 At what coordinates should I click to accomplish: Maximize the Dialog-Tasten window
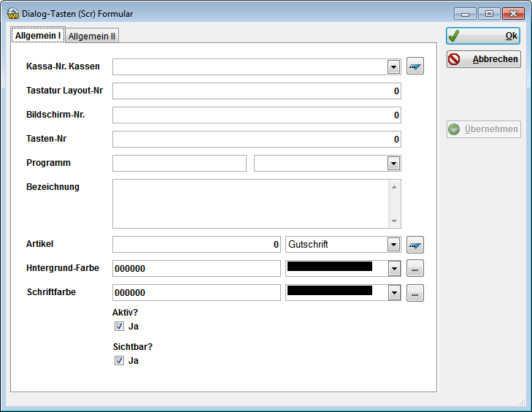coord(489,14)
